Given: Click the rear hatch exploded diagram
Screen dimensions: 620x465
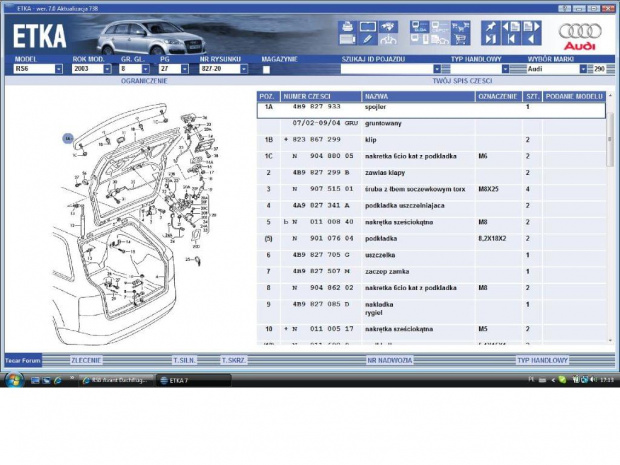Looking at the screenshot, I should pyautogui.click(x=136, y=223).
